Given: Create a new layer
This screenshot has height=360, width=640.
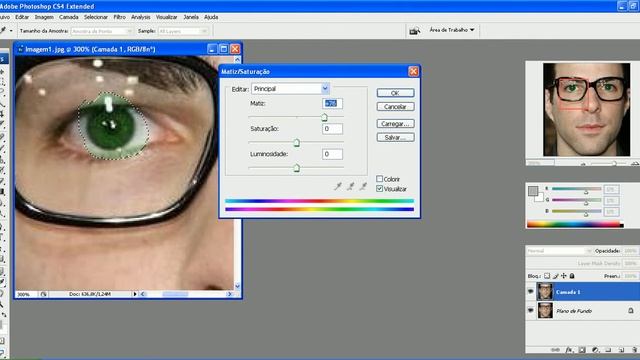Looking at the screenshot, I should pyautogui.click(x=621, y=350).
